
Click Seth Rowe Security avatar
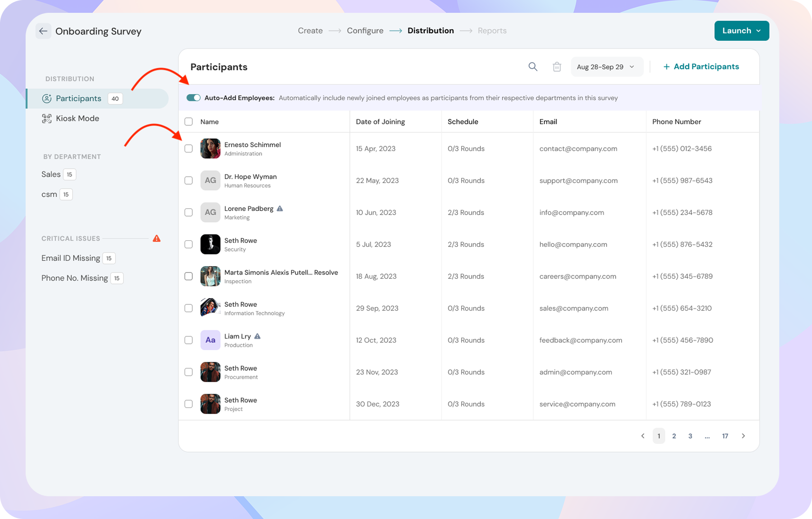point(210,244)
